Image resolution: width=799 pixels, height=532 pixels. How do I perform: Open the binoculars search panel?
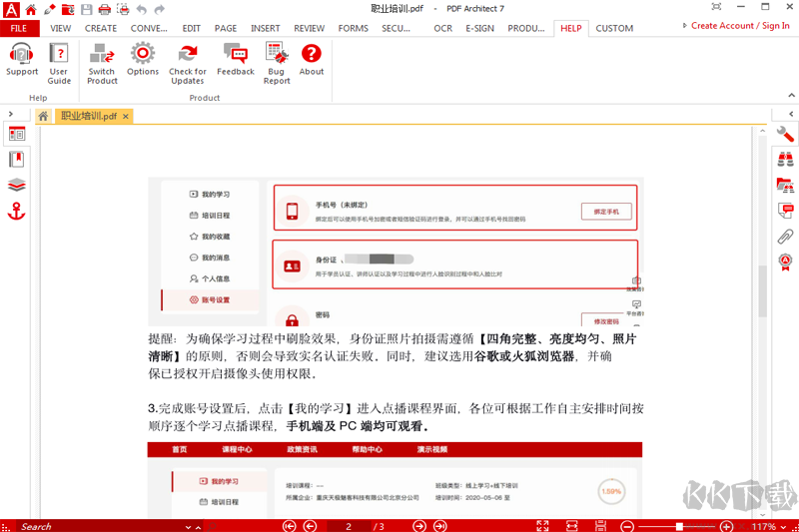click(785, 160)
